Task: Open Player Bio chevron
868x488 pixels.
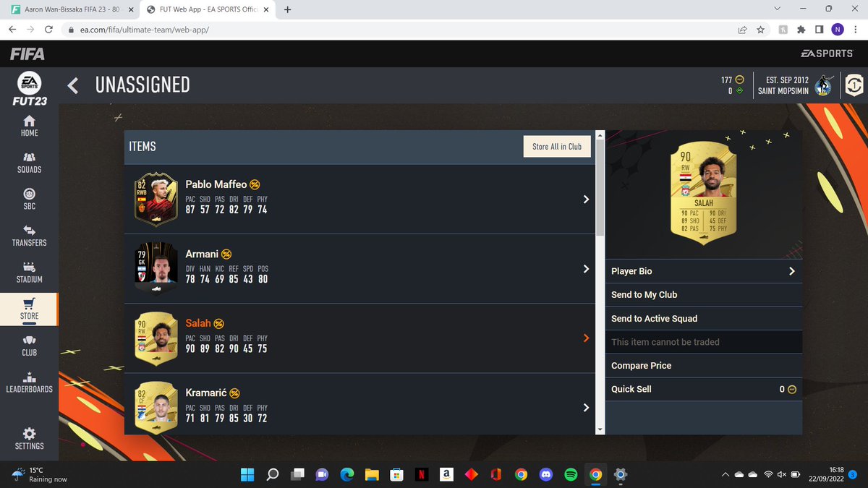Action: pos(791,271)
